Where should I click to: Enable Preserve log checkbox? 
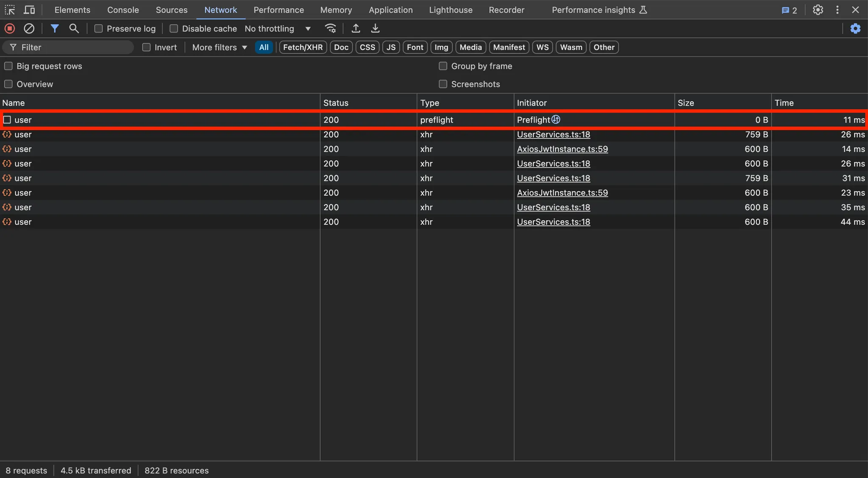tap(98, 28)
